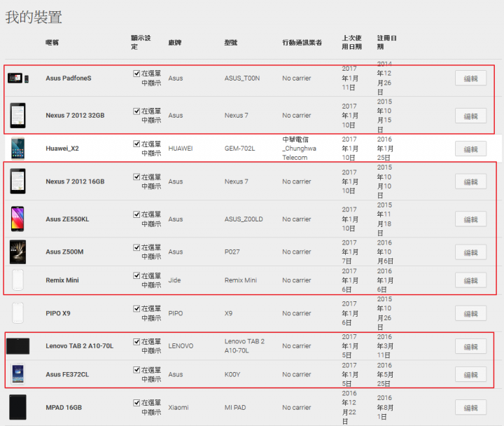Click the Lenovo TAB 2 A10-70L thumbnail
The image size is (504, 426).
18,346
